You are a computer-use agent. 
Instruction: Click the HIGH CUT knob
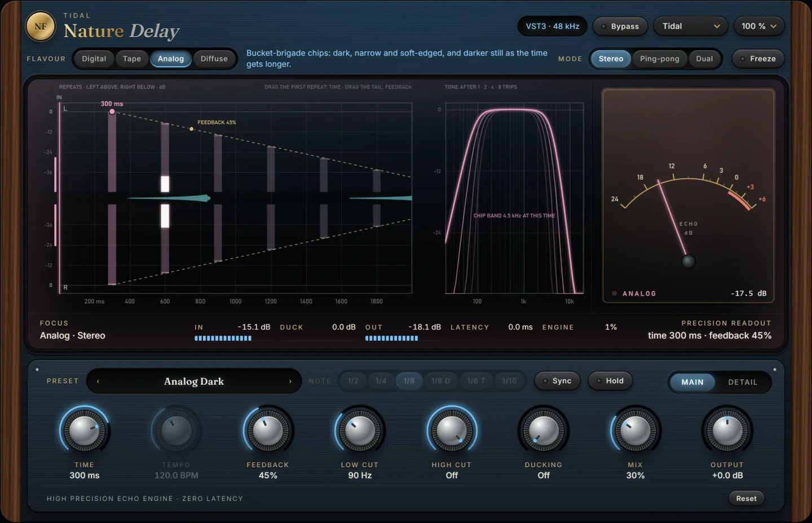click(x=452, y=431)
